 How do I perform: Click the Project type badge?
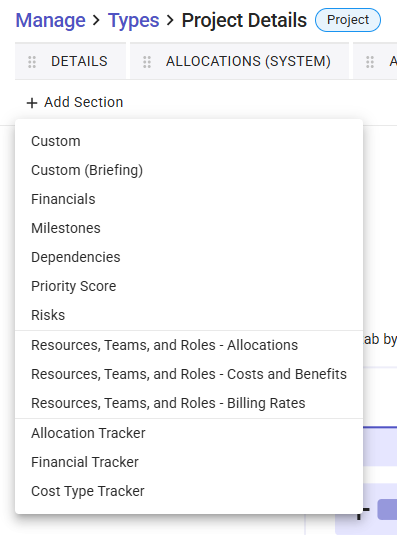point(348,20)
